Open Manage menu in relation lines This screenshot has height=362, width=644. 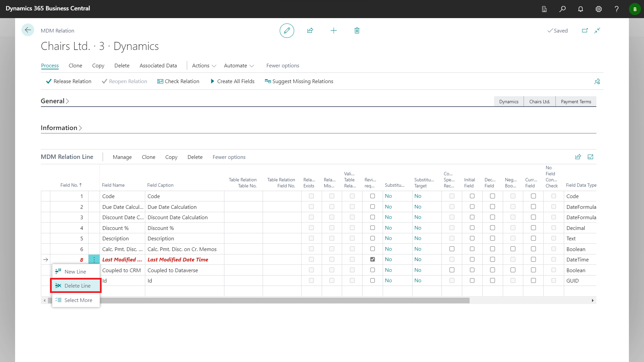click(122, 157)
